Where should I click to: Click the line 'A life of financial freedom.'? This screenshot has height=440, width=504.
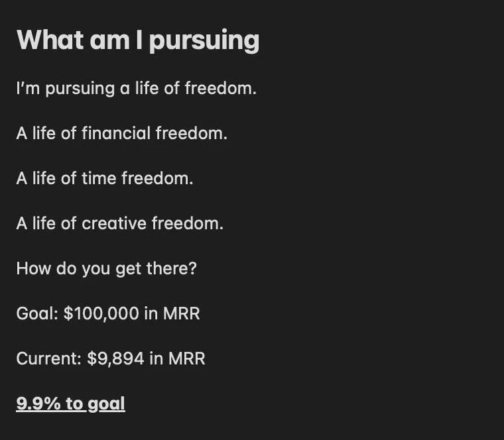point(122,133)
